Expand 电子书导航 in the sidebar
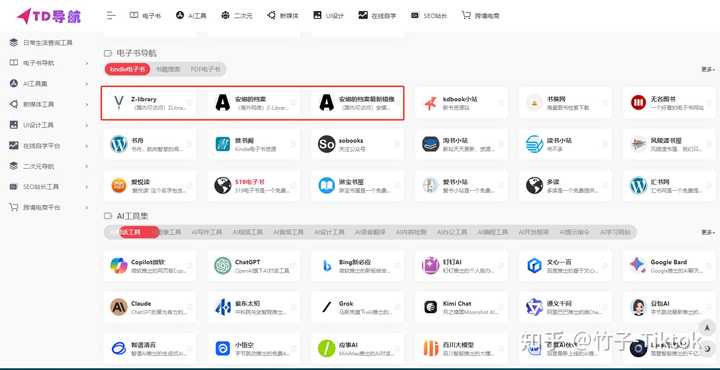The image size is (720, 370). point(86,63)
